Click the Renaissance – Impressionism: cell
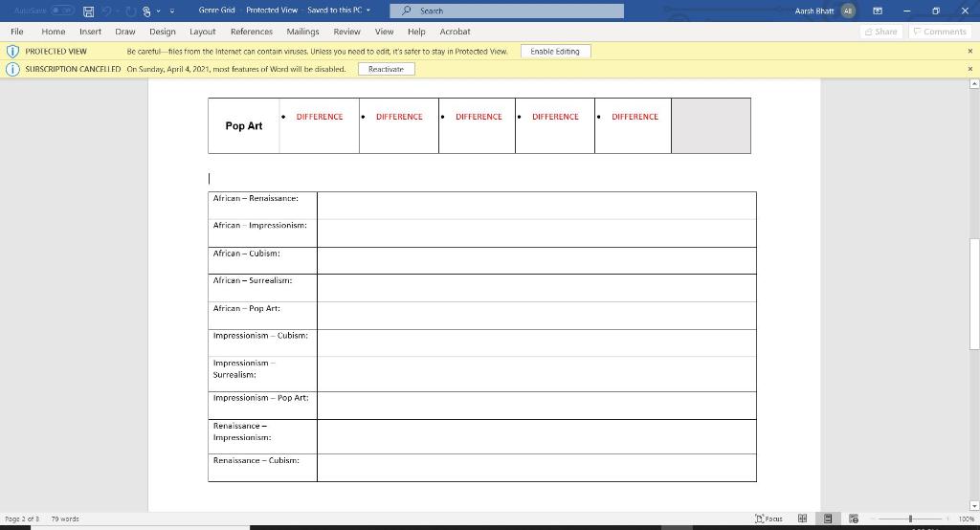This screenshot has width=980, height=530. pos(262,436)
